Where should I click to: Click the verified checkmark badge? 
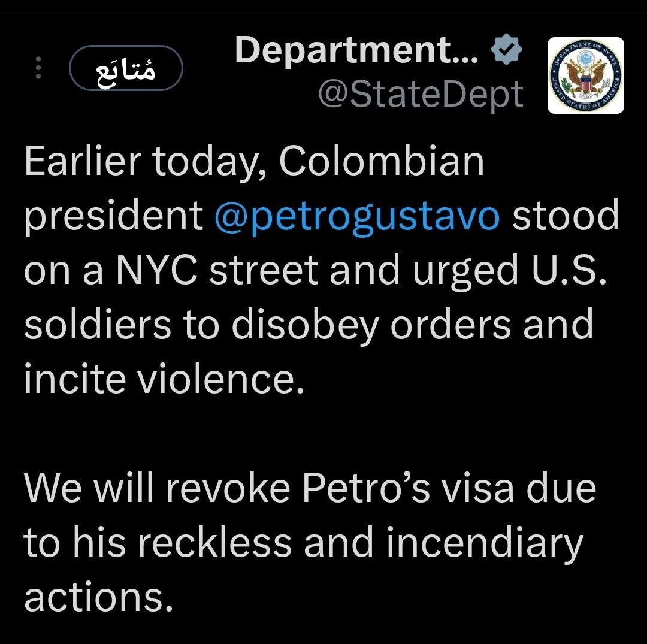(507, 51)
